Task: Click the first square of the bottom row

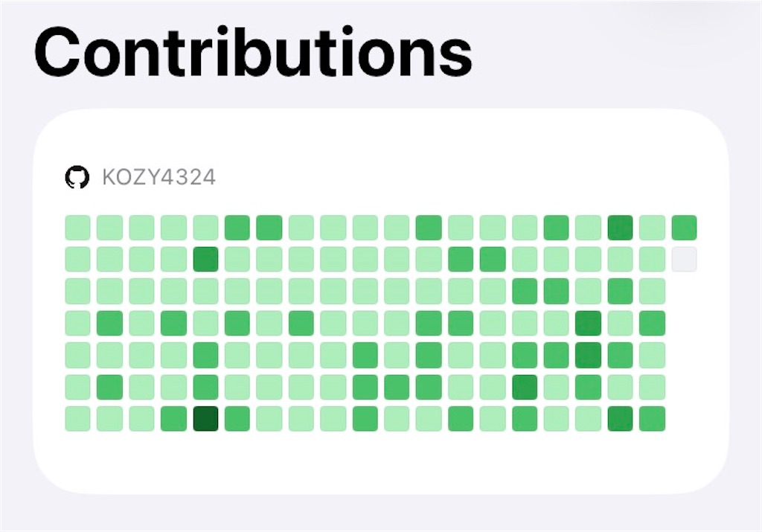Action: coord(77,419)
